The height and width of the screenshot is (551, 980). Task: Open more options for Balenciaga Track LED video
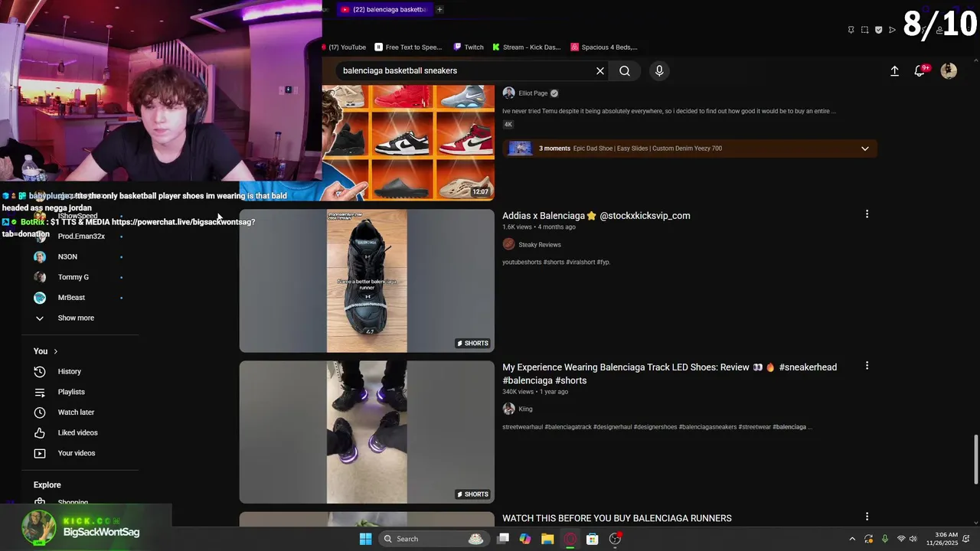[867, 366]
